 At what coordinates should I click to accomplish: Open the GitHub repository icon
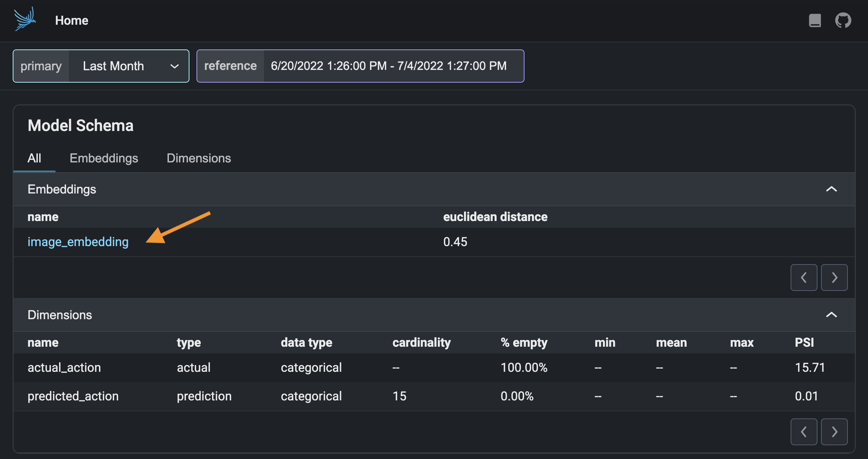(x=843, y=20)
